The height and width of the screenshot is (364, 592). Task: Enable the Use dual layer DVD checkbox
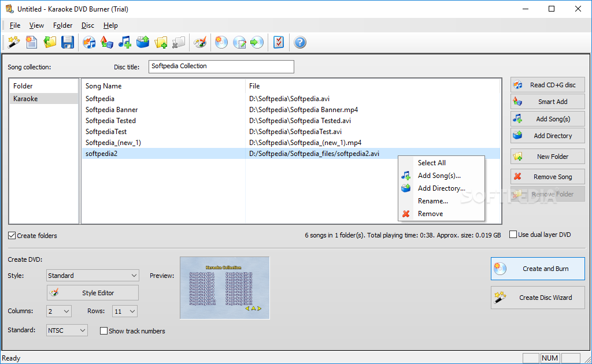[x=513, y=235]
